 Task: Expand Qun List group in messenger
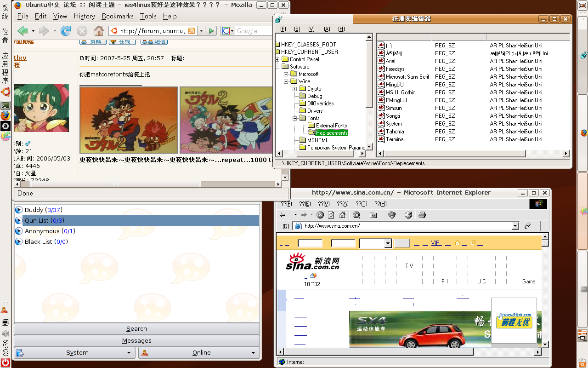click(x=19, y=220)
